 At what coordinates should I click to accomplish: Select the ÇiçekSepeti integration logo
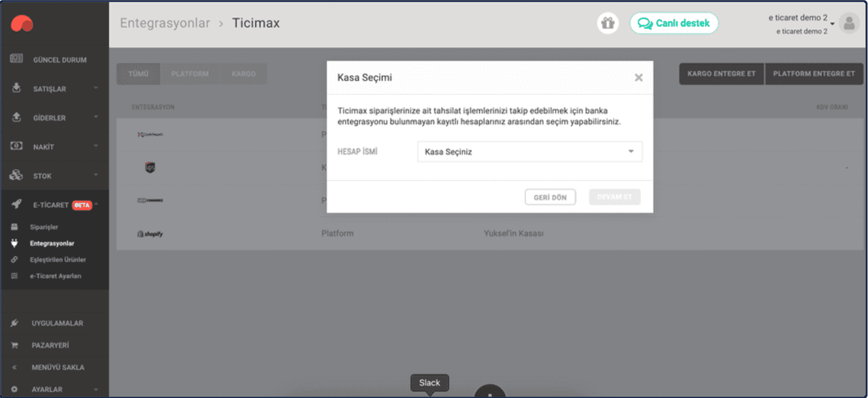point(150,134)
